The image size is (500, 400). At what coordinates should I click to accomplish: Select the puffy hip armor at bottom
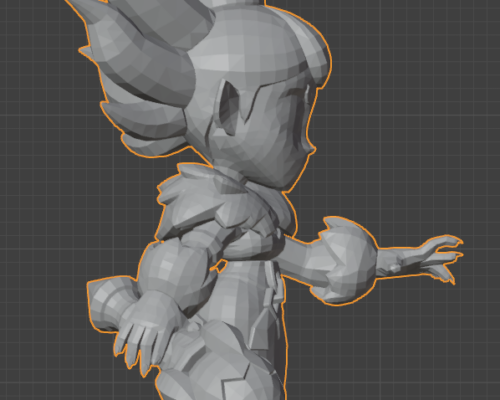pyautogui.click(x=217, y=360)
